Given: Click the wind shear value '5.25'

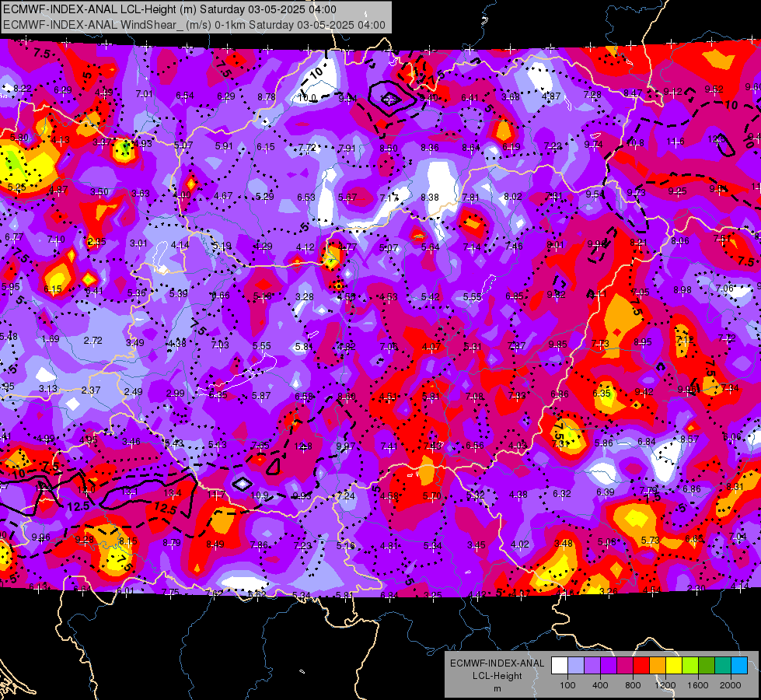Looking at the screenshot, I should [x=17, y=187].
